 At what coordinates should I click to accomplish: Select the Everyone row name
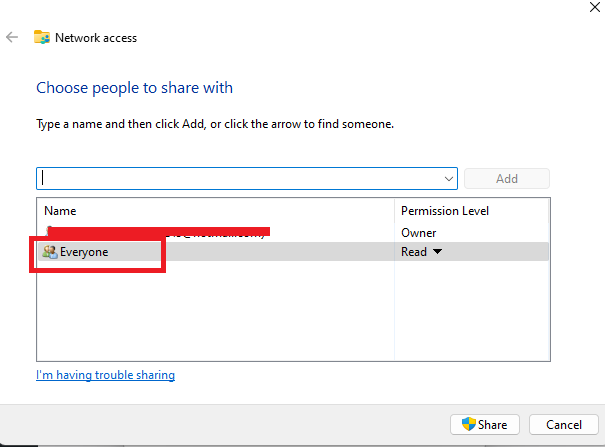point(84,252)
